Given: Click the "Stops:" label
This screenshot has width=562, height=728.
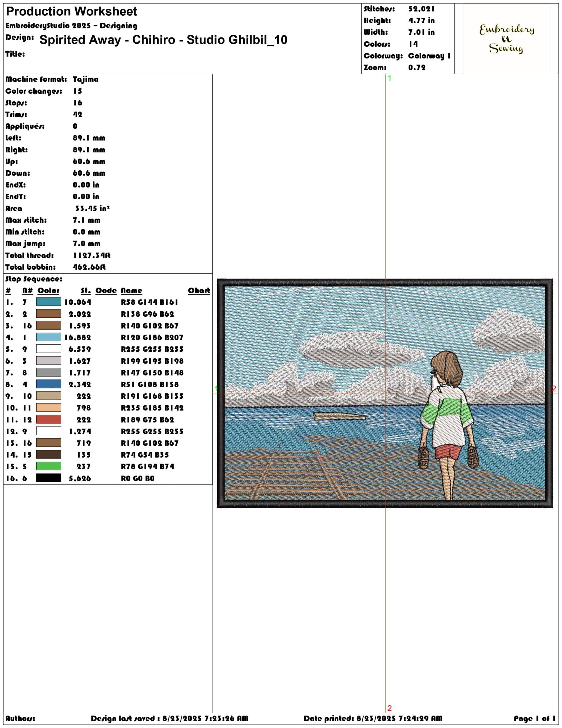Looking at the screenshot, I should 16,103.
